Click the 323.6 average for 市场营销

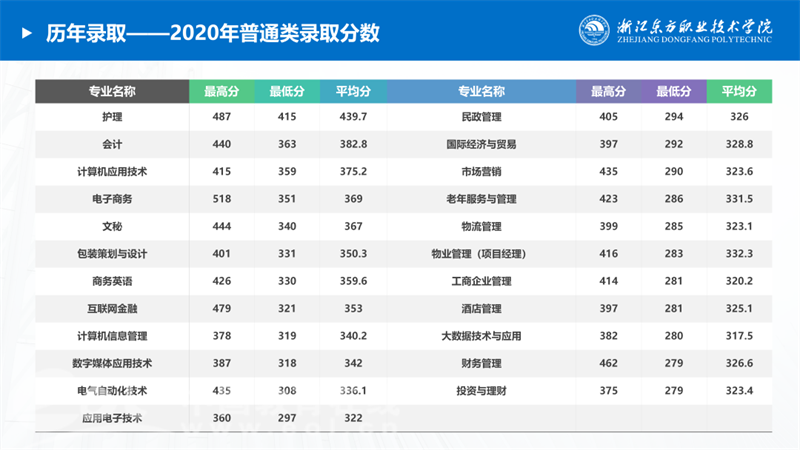(x=739, y=171)
